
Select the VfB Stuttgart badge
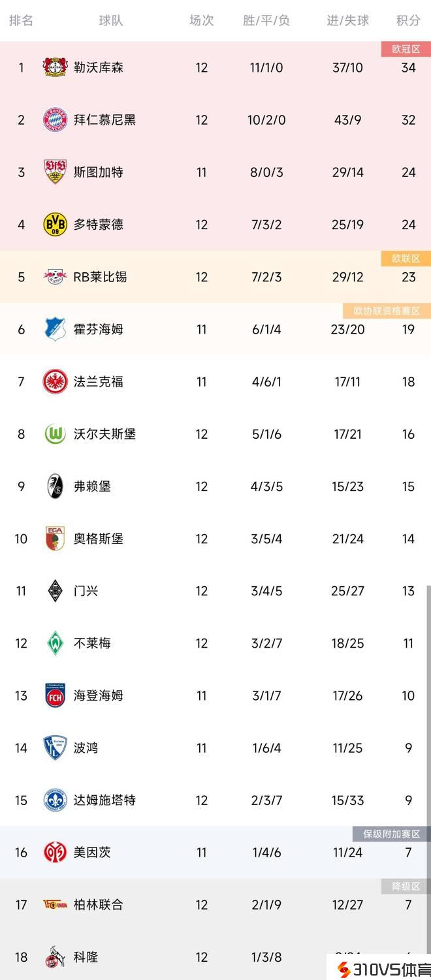55,172
